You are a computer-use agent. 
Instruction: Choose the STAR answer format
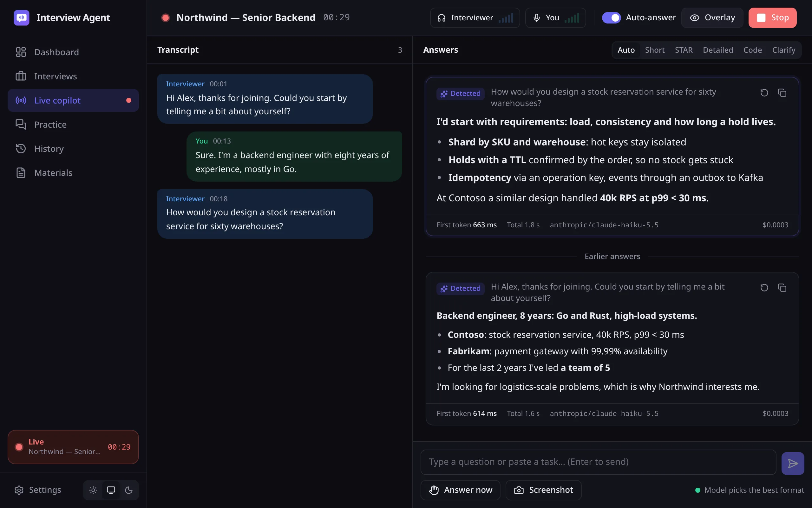pyautogui.click(x=684, y=50)
